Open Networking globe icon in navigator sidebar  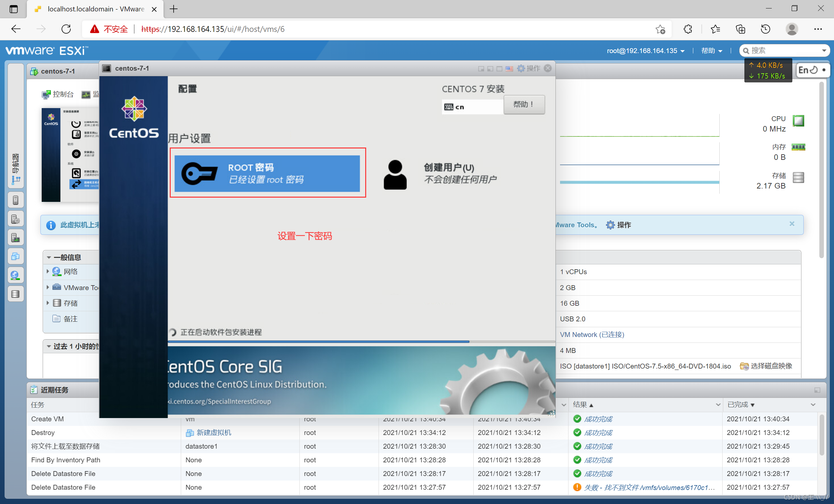pos(16,275)
